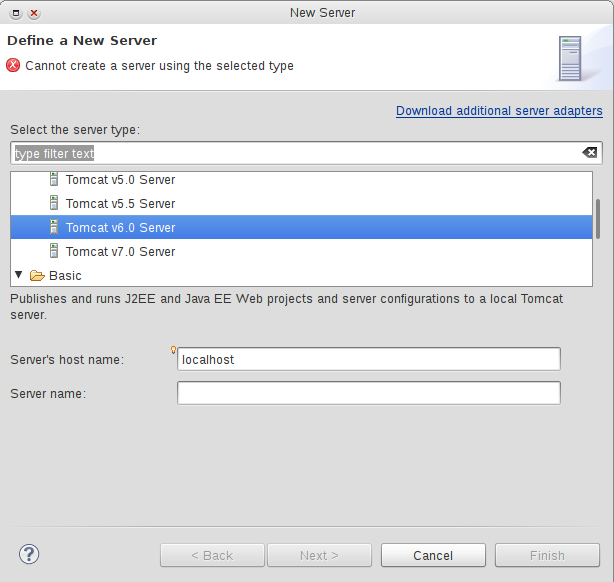Open the help question mark icon

point(29,554)
